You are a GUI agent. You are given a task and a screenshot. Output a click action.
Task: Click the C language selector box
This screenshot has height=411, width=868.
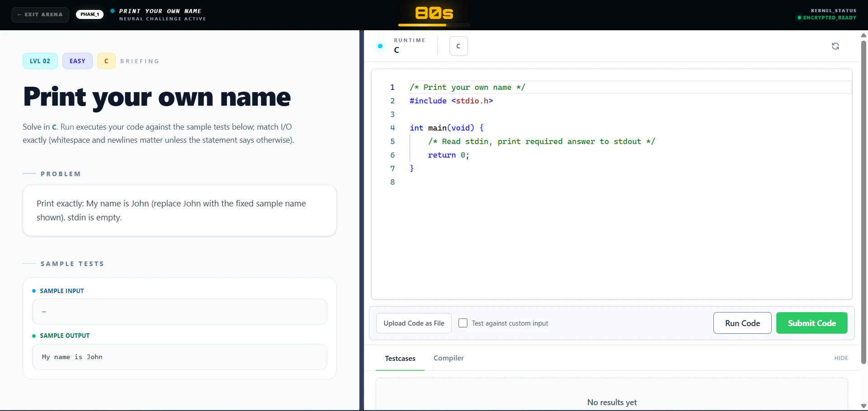458,46
